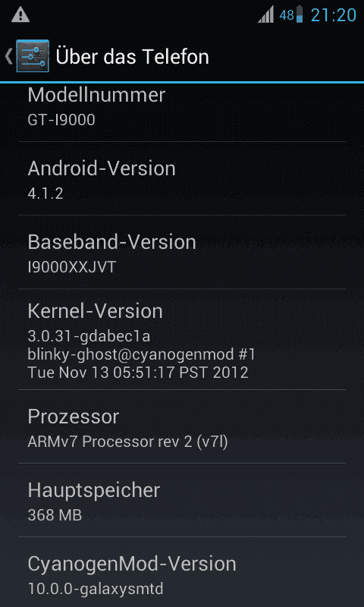The height and width of the screenshot is (607, 364).
Task: Tap the GT-I9000 model value text
Action: [x=61, y=120]
